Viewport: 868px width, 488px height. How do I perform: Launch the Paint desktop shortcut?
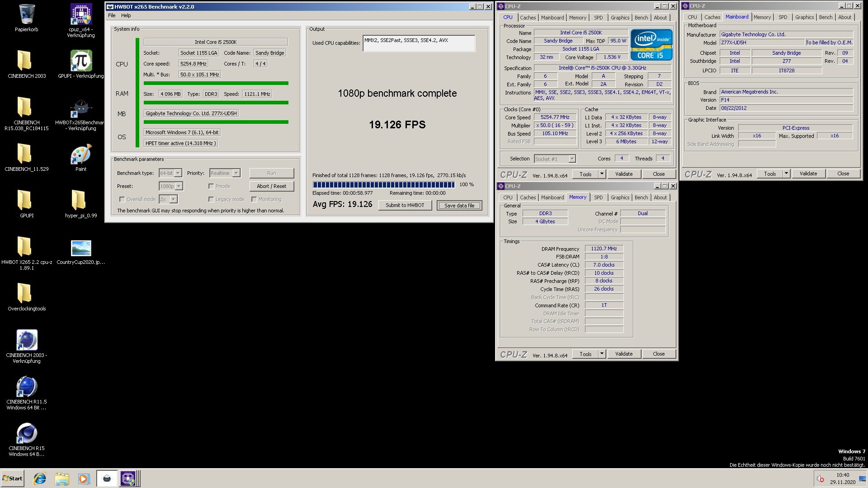pyautogui.click(x=81, y=154)
